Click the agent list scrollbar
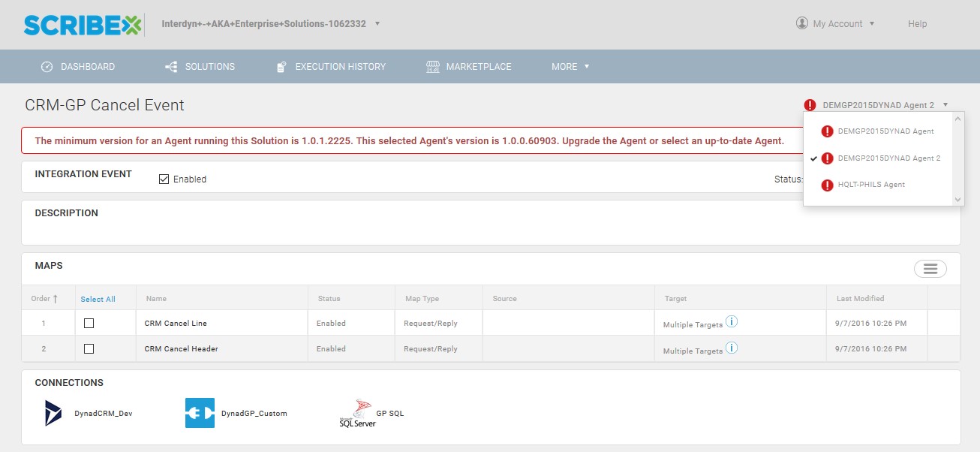 click(957, 158)
